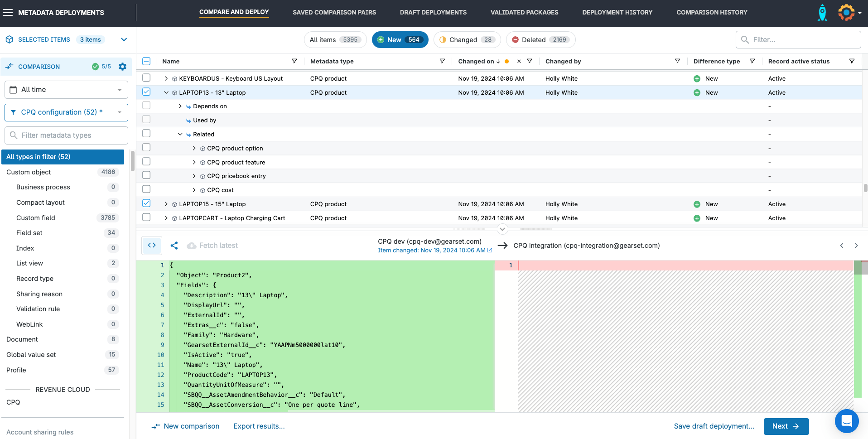Image resolution: width=868 pixels, height=439 pixels.
Task: Switch to Deployment History tab
Action: [617, 12]
